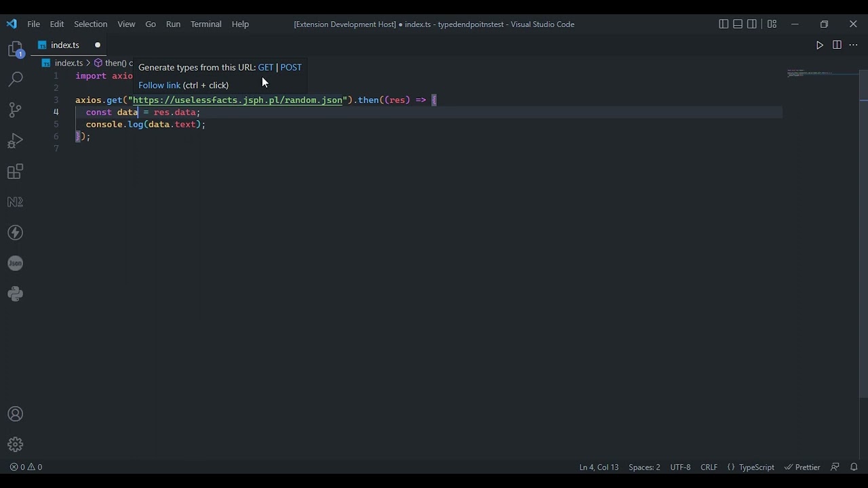Image resolution: width=868 pixels, height=488 pixels.
Task: Open Customize Layout icon
Action: 772,24
